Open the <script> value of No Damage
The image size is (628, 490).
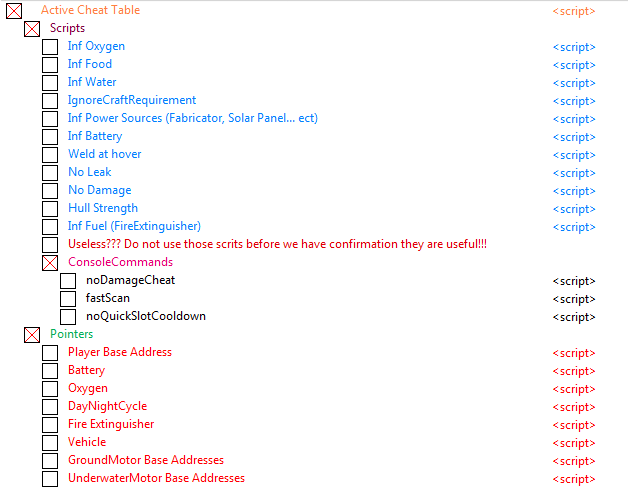(574, 192)
